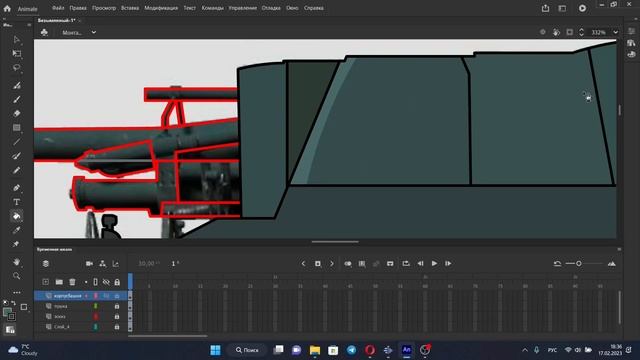640x360 pixels.
Task: Open the Вставка menu
Action: [x=130, y=8]
